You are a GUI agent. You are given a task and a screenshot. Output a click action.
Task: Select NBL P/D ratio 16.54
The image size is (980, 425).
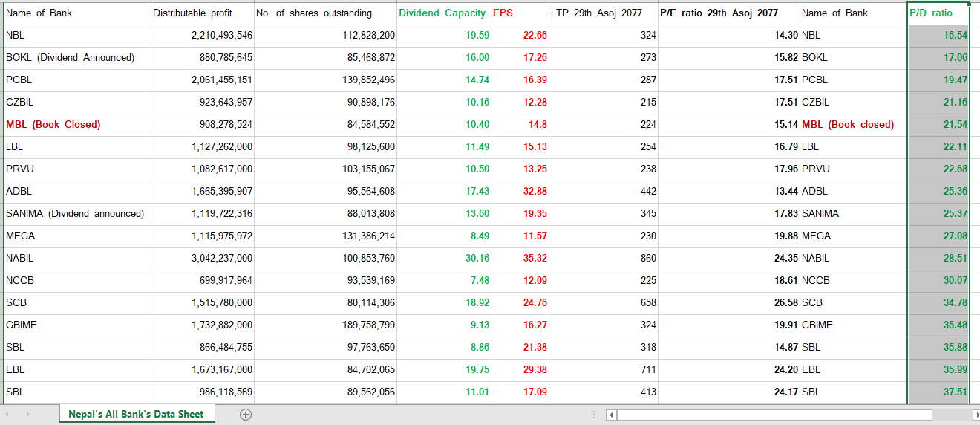pyautogui.click(x=938, y=35)
